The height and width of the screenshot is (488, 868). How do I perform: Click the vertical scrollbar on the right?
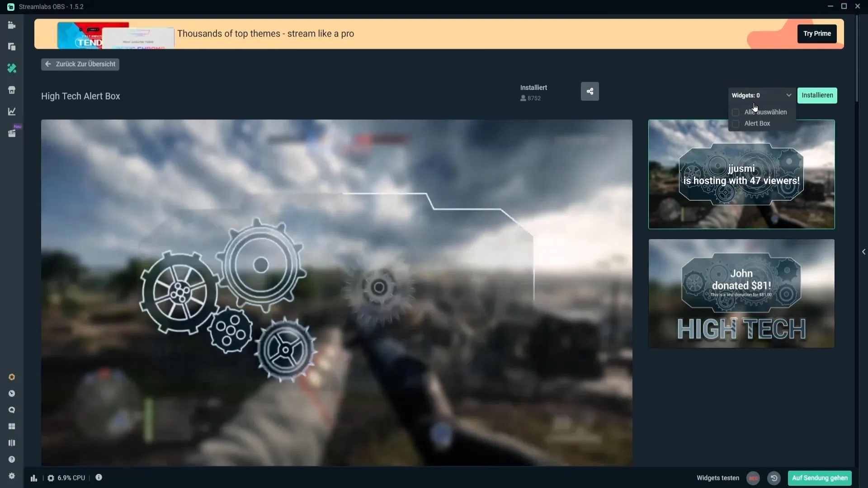(x=857, y=59)
